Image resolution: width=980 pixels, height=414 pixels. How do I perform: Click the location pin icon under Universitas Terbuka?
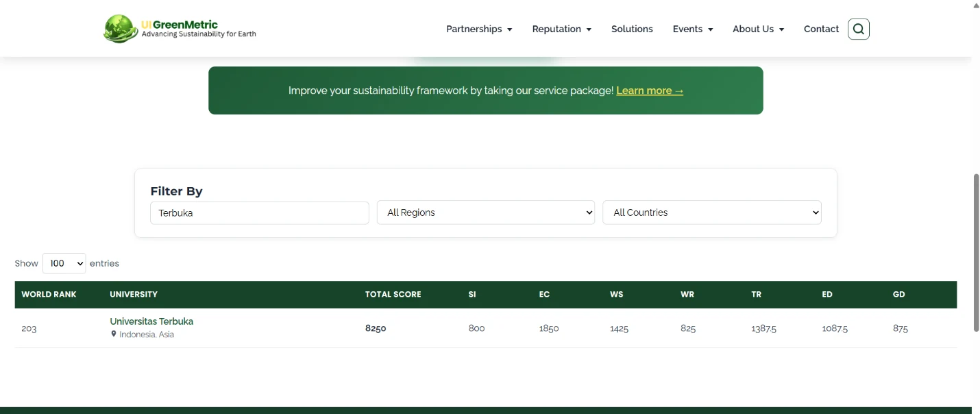[x=114, y=334]
